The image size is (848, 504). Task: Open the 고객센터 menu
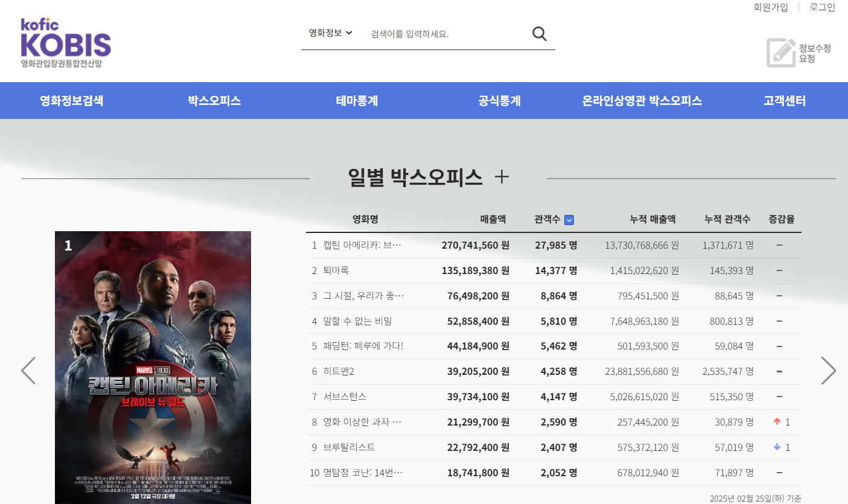click(785, 101)
